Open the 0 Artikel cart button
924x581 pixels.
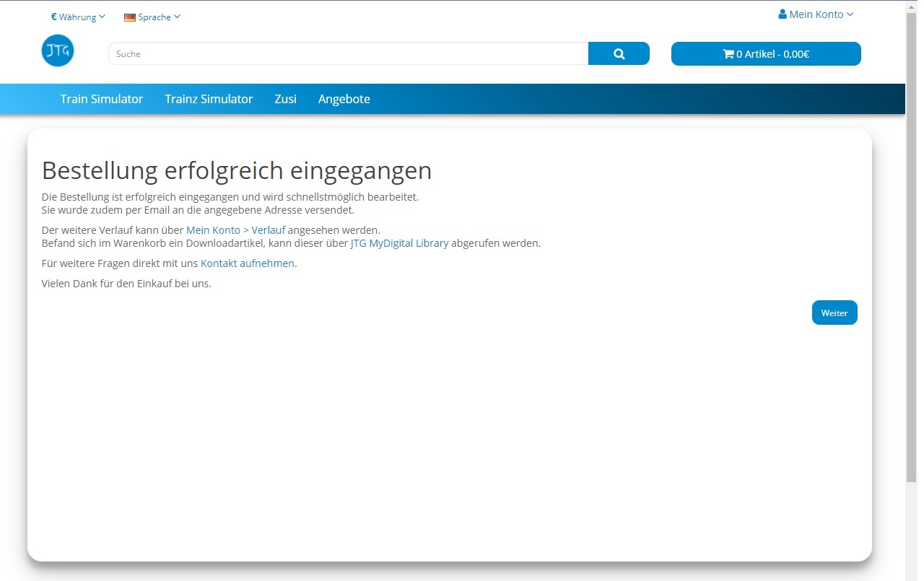click(766, 53)
